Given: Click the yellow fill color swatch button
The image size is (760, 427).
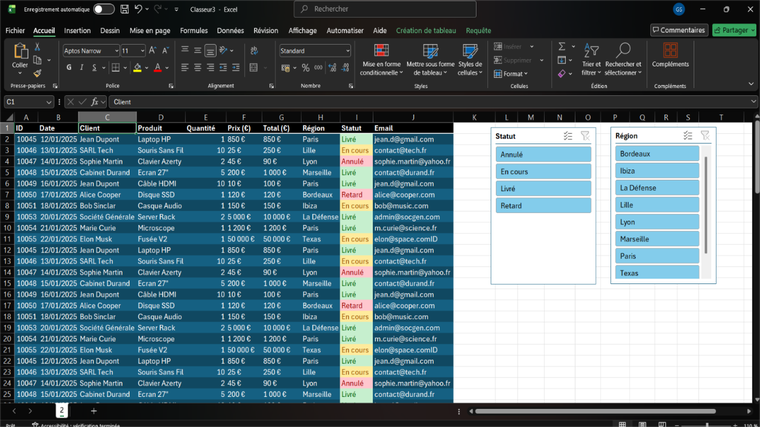Looking at the screenshot, I should (x=140, y=68).
